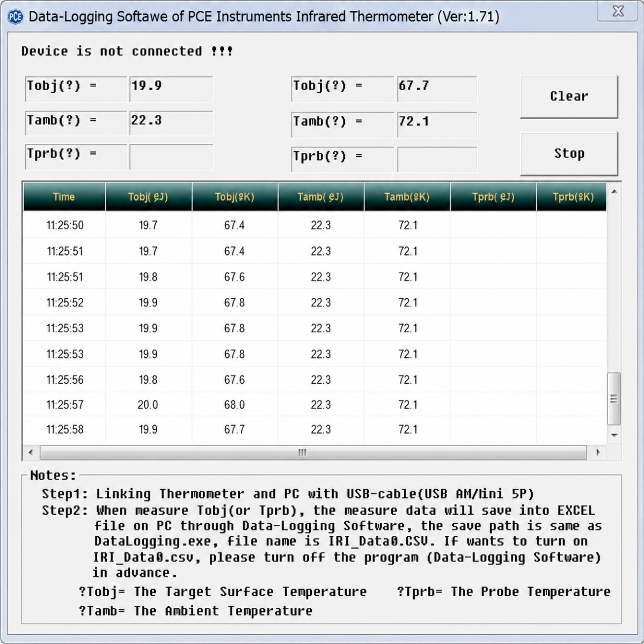Click 67.6 in the 11:25:56 row
644x644 pixels.
coord(235,380)
